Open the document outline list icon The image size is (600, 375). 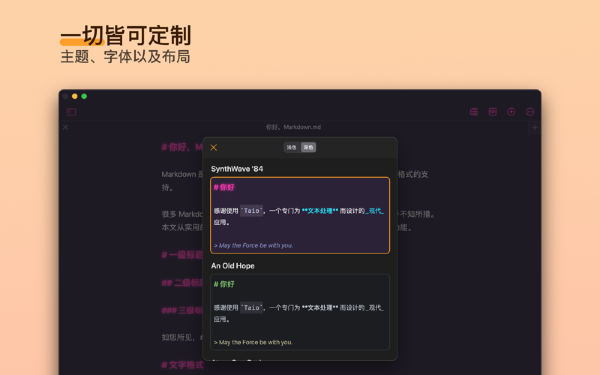pos(474,112)
